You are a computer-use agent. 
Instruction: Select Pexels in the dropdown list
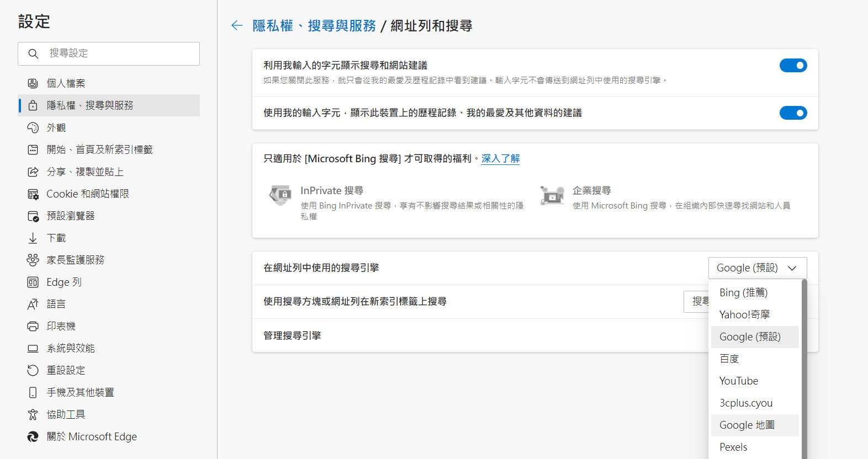(755, 447)
